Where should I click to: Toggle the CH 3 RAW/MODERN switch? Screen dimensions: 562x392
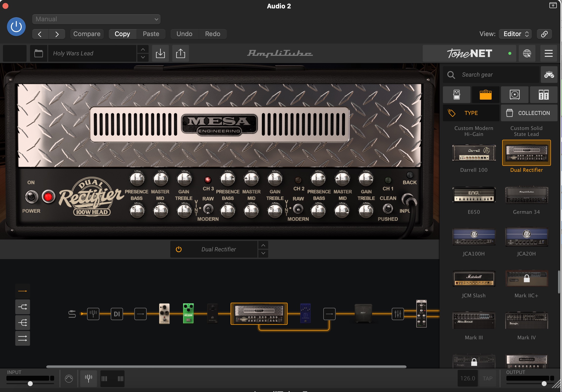208,209
